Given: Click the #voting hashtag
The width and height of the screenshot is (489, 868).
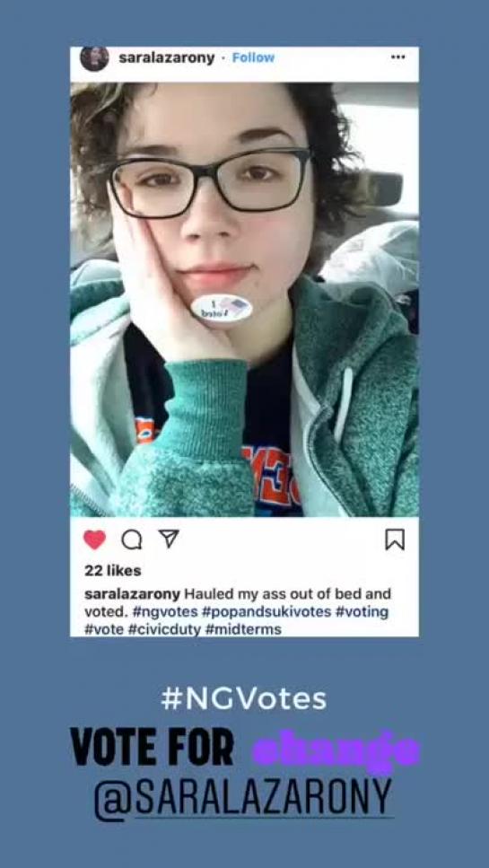Looking at the screenshot, I should 362,612.
